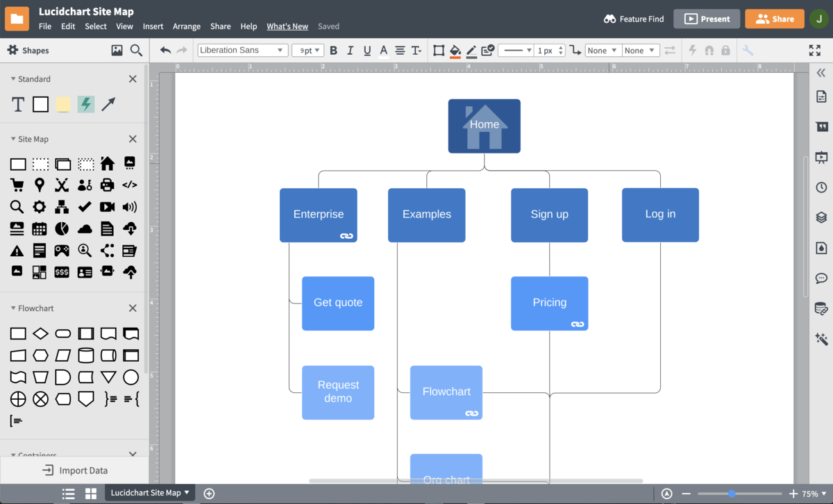Screen dimensions: 833x504
Task: Open the Arrange menu
Action: (186, 26)
